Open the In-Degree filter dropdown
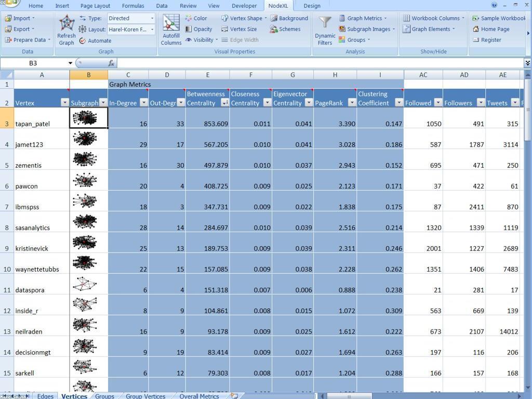Screen dimensions: 532x399 pos(144,102)
